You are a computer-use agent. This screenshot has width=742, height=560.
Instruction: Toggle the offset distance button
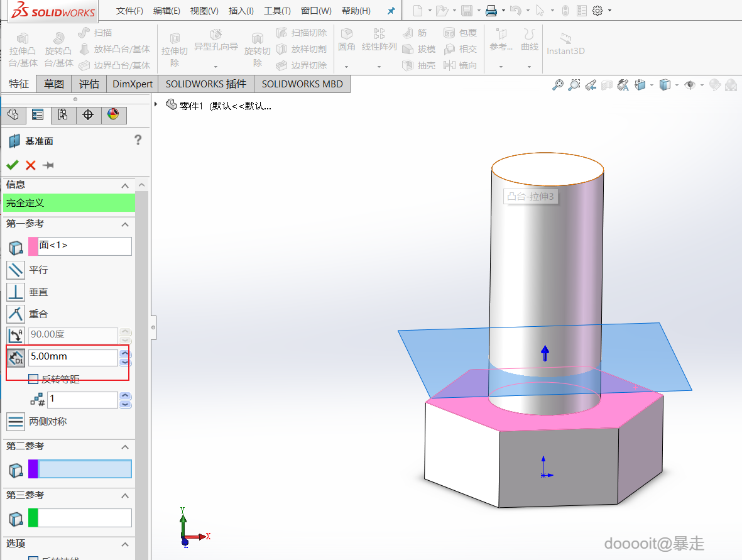(x=16, y=358)
